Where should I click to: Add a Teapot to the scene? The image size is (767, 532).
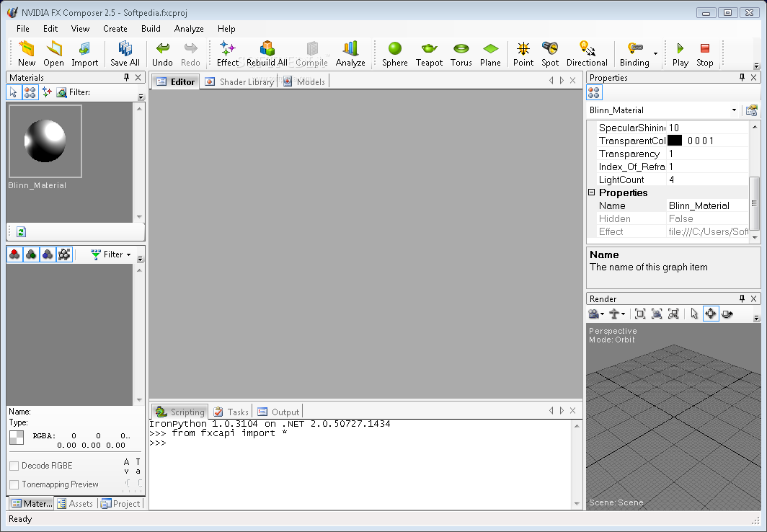tap(429, 54)
